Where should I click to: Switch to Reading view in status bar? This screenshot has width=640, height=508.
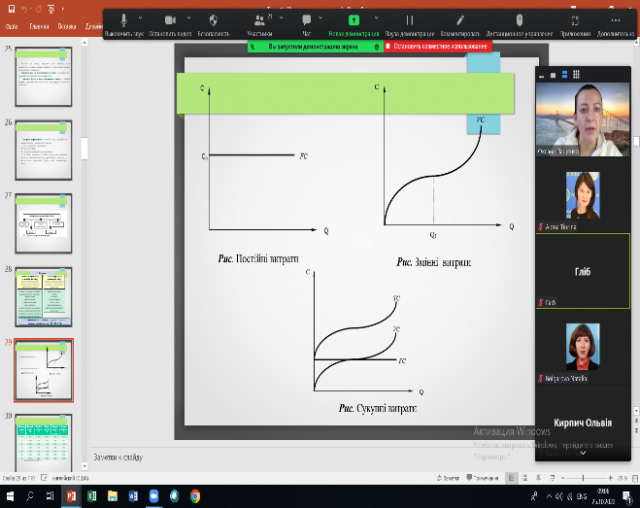[x=538, y=478]
